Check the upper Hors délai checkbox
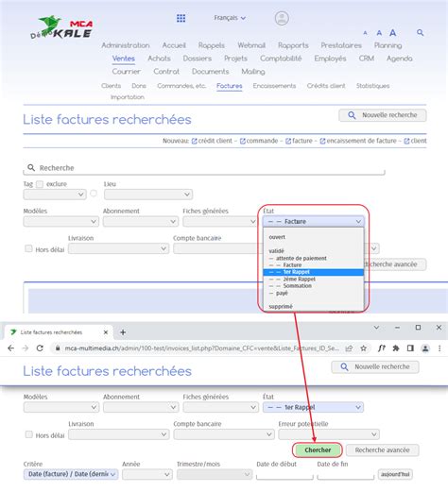 (28, 248)
